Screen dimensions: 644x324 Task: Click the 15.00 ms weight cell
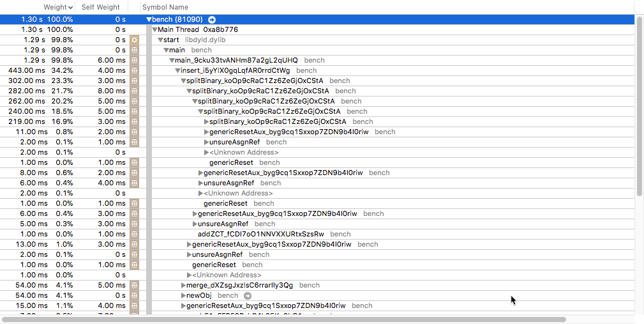pos(32,306)
